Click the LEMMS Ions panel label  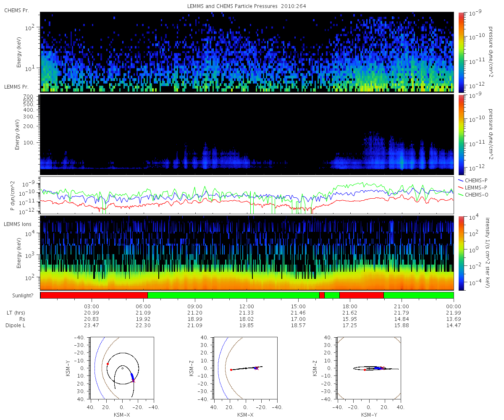tap(17, 225)
